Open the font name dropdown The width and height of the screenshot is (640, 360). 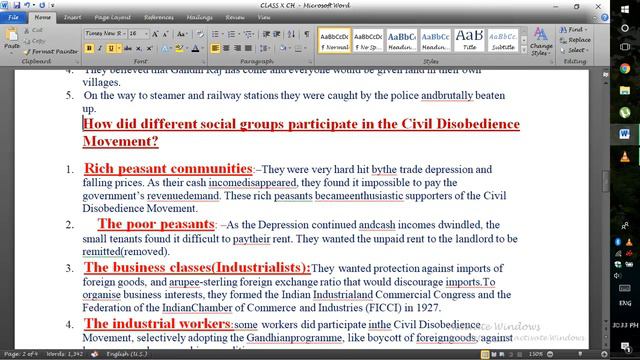[x=124, y=34]
